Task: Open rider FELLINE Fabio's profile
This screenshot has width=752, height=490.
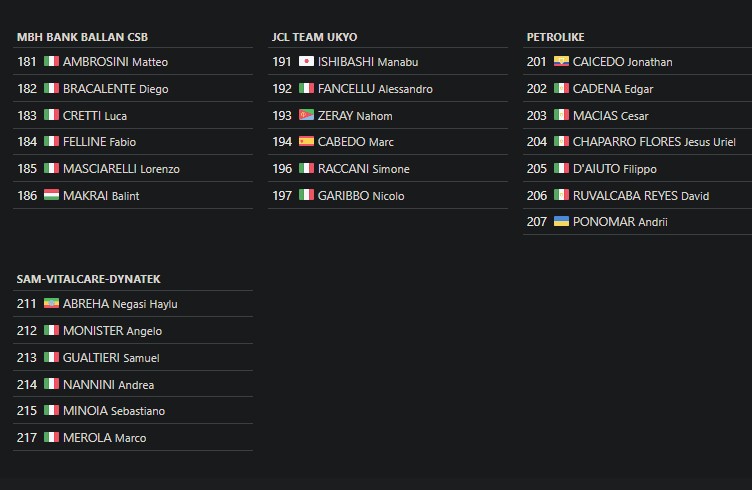Action: coord(99,142)
